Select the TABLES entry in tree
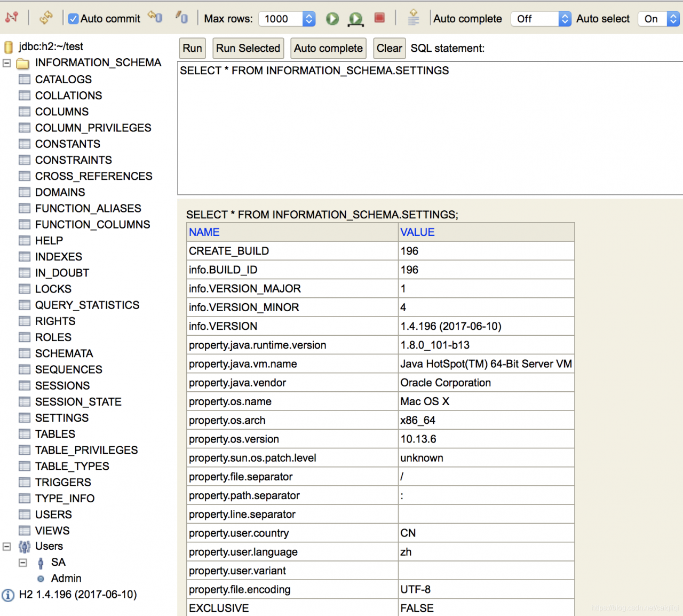This screenshot has width=683, height=616. pyautogui.click(x=55, y=434)
